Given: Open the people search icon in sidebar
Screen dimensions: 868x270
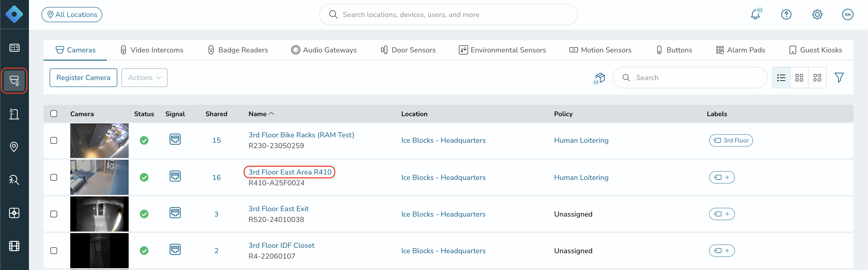Looking at the screenshot, I should pos(14,180).
